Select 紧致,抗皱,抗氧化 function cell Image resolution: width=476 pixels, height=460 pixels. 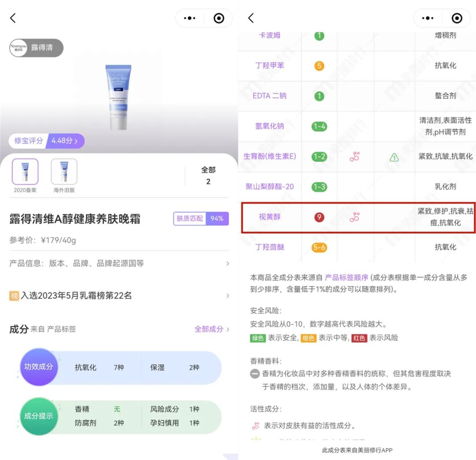(x=445, y=157)
